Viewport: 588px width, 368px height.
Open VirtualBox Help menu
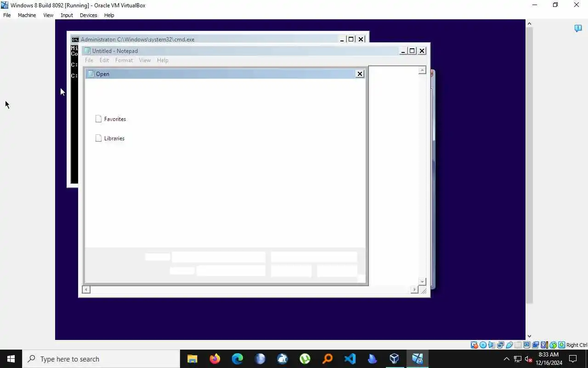tap(109, 15)
